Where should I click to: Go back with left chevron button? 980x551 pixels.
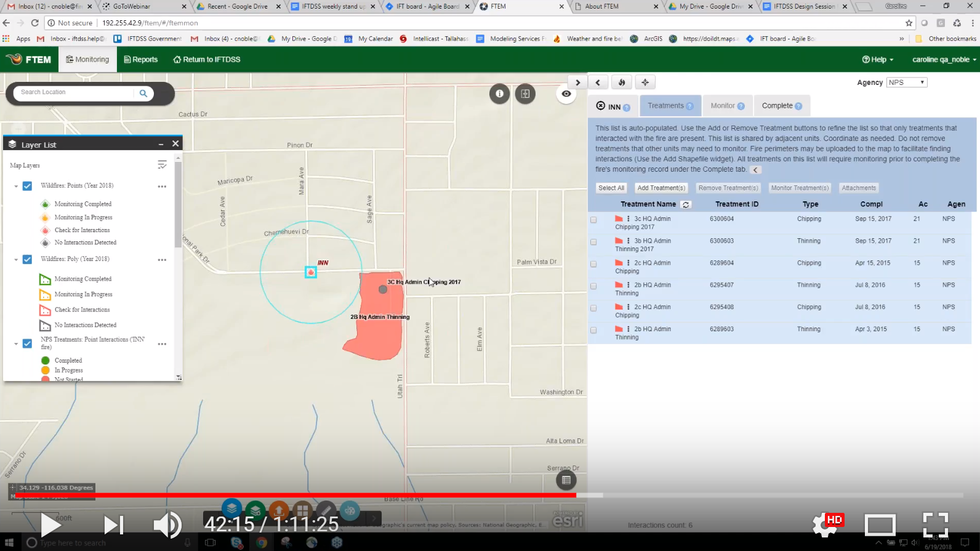[598, 82]
